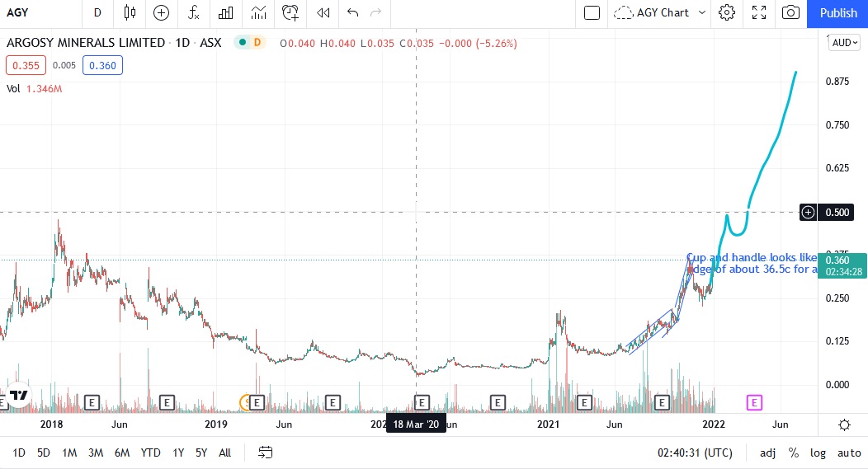Create an alert with the clock icon
868x469 pixels.
coord(290,12)
